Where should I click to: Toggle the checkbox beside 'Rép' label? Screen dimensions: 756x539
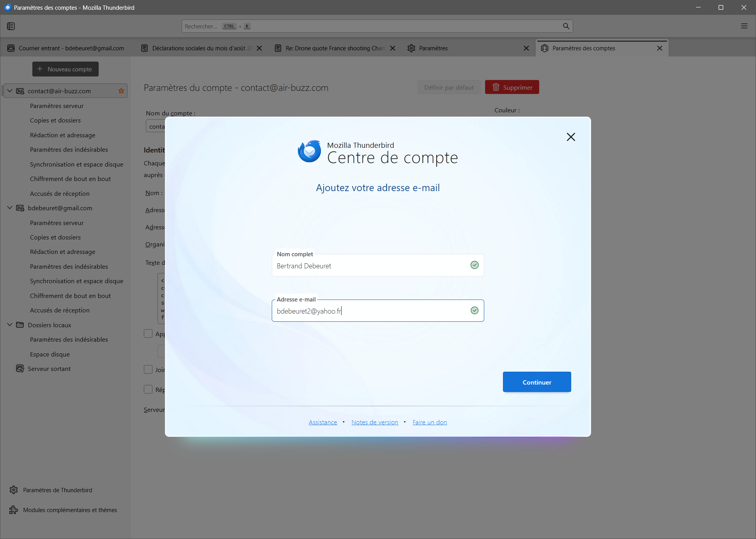point(148,389)
